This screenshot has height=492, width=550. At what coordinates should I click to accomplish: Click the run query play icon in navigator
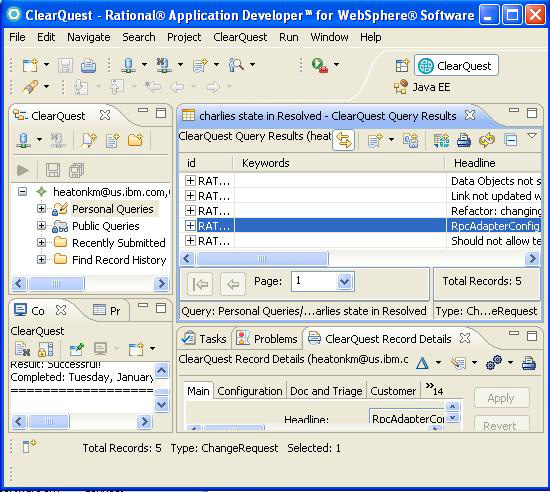pyautogui.click(x=23, y=170)
